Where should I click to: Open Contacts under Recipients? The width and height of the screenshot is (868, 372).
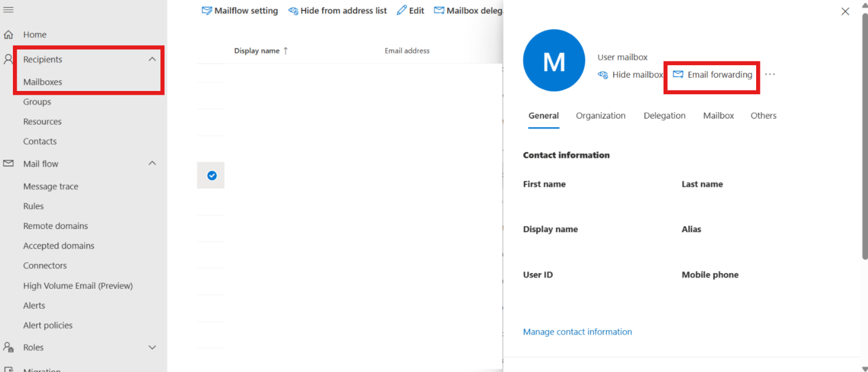(40, 142)
